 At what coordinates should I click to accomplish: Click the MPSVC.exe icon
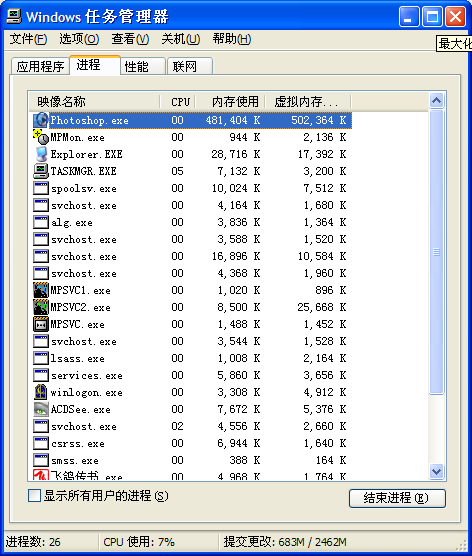click(40, 324)
